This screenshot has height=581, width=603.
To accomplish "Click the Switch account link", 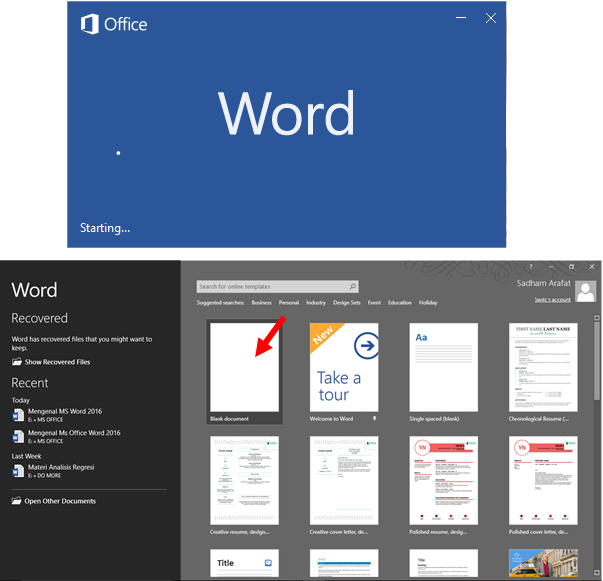I will (x=553, y=300).
